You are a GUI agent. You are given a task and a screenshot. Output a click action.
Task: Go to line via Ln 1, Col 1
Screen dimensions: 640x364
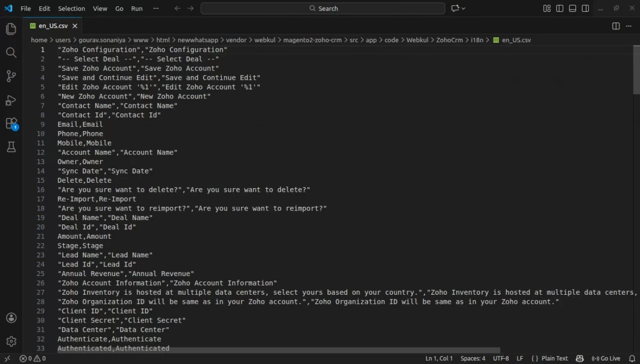(439, 359)
